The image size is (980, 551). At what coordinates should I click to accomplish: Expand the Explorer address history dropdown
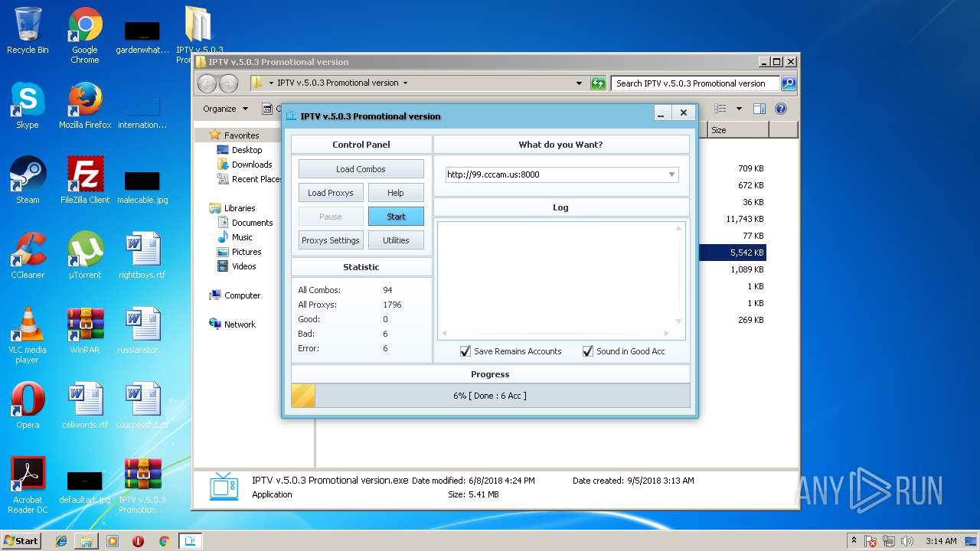[579, 83]
